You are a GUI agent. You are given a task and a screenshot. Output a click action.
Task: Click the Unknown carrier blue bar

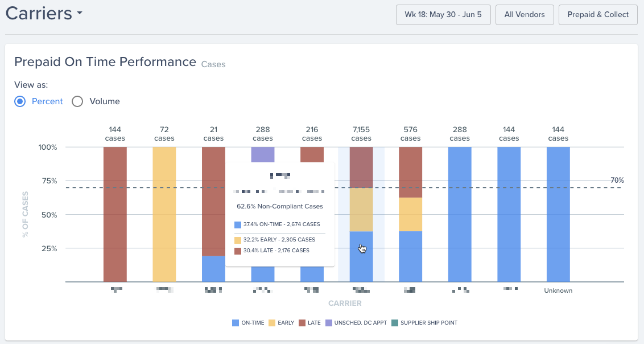click(558, 214)
